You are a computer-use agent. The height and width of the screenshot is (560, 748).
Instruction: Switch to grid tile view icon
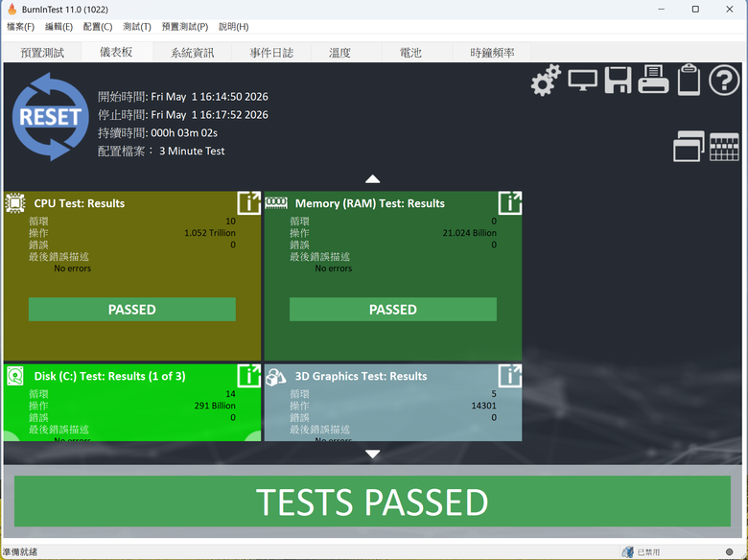coord(724,147)
